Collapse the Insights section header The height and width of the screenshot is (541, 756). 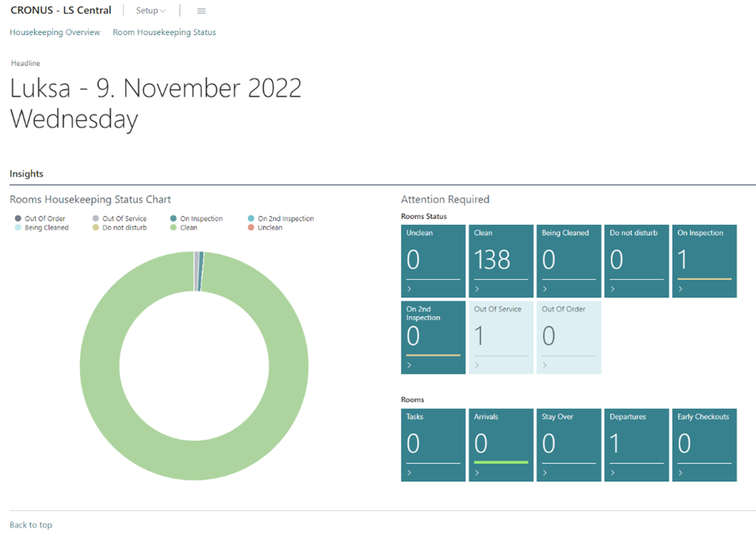pyautogui.click(x=27, y=174)
